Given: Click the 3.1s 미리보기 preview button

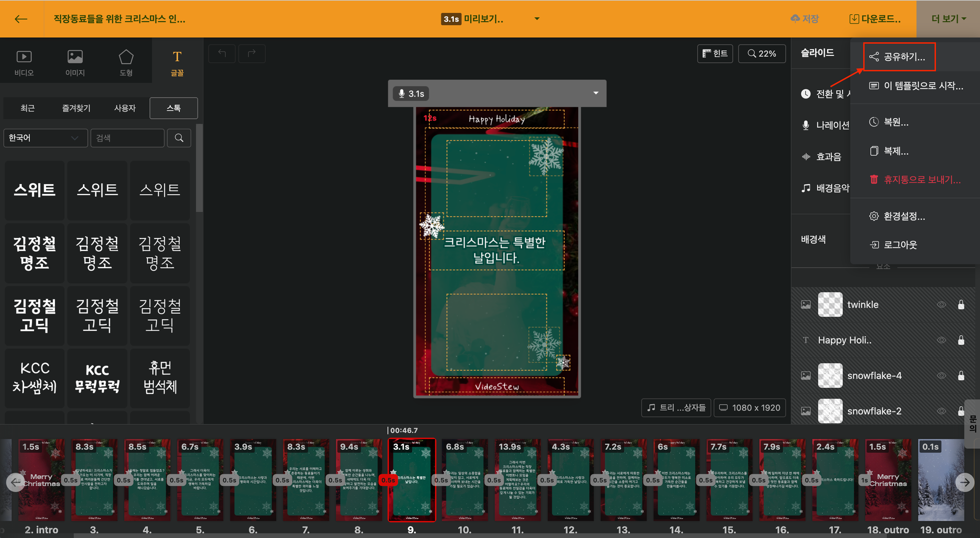Looking at the screenshot, I should pos(472,19).
